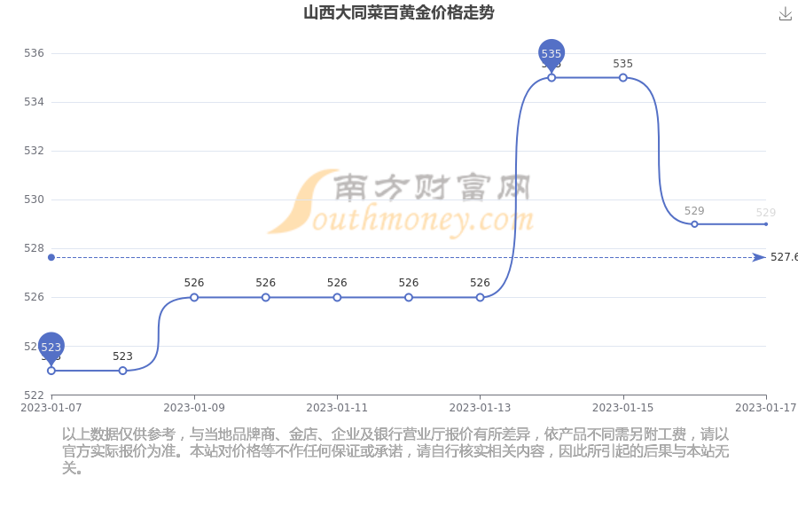798x532 pixels.
Task: Click the x-axis label 2023-01-15
Action: coord(623,408)
